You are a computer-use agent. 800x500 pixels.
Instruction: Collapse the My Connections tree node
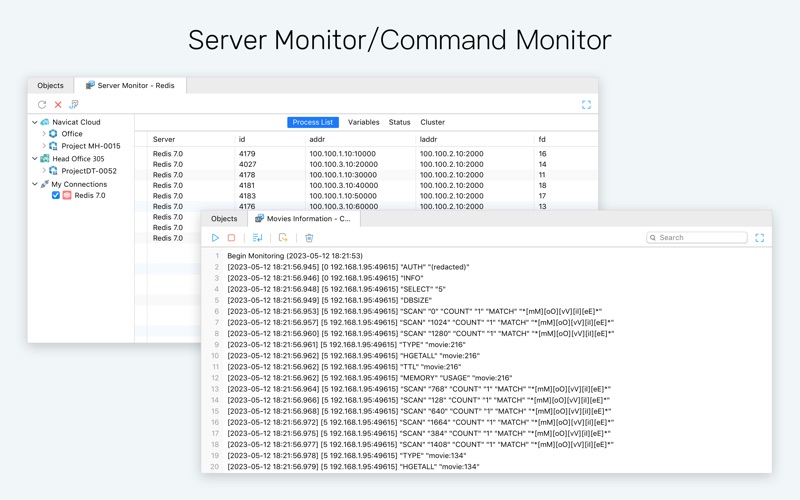point(35,184)
